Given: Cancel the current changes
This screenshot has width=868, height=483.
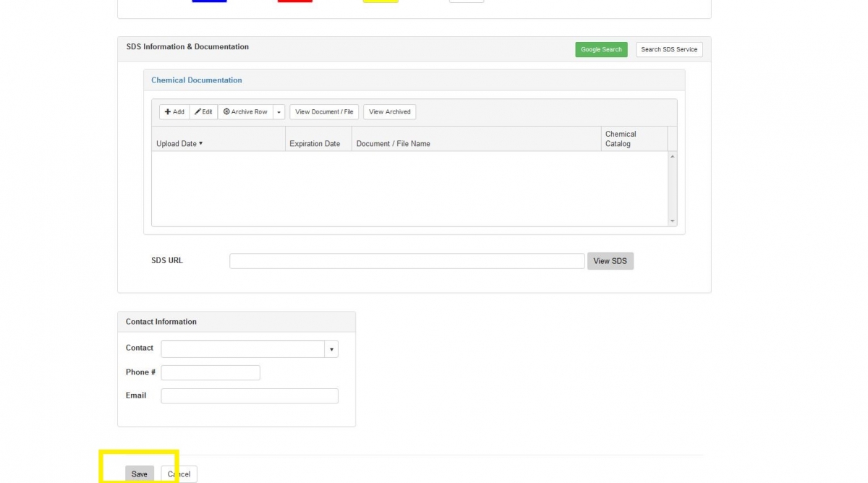Looking at the screenshot, I should (179, 474).
